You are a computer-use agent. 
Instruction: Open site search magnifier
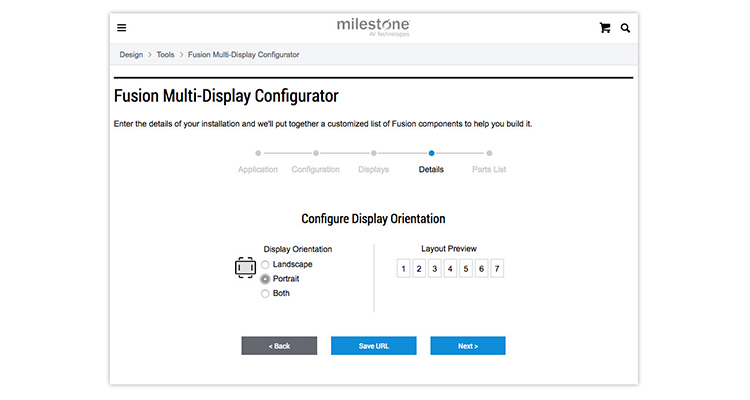point(625,28)
